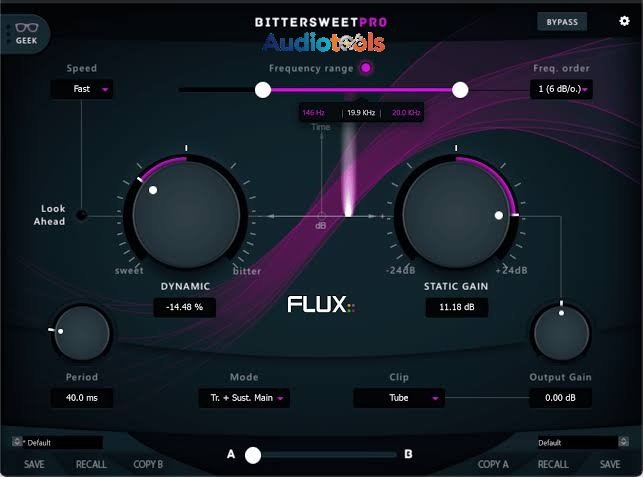Edit the Output Gain 0.00 dB value
The image size is (643, 477).
click(x=560, y=398)
